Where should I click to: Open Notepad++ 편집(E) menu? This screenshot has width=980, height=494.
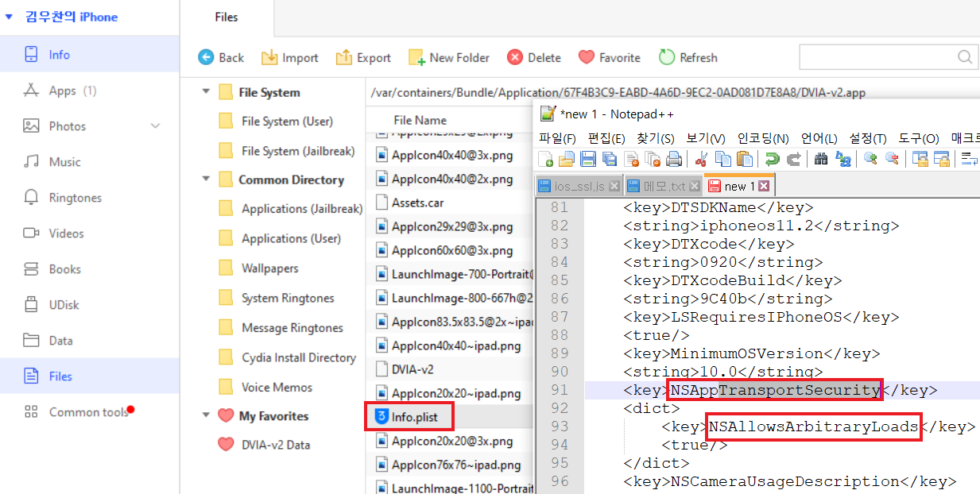[606, 137]
